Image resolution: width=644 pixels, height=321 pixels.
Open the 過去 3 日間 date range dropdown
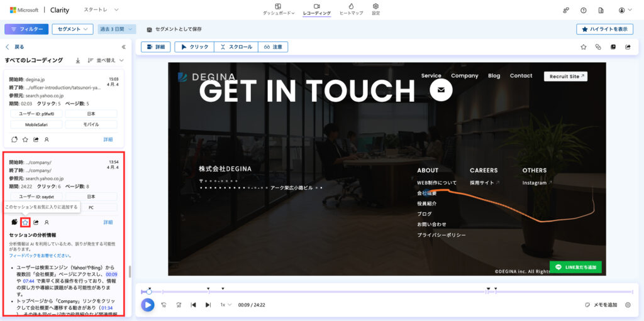point(117,29)
